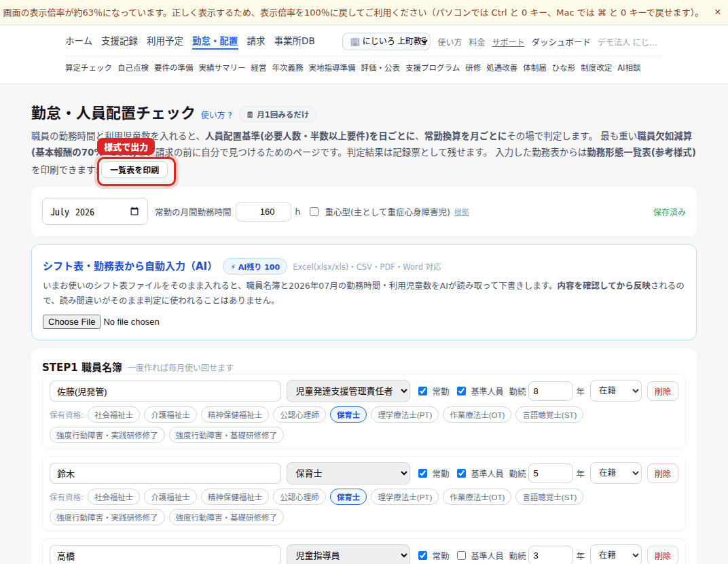Open 児童発達支援管理責任者 role dropdown

click(x=348, y=391)
